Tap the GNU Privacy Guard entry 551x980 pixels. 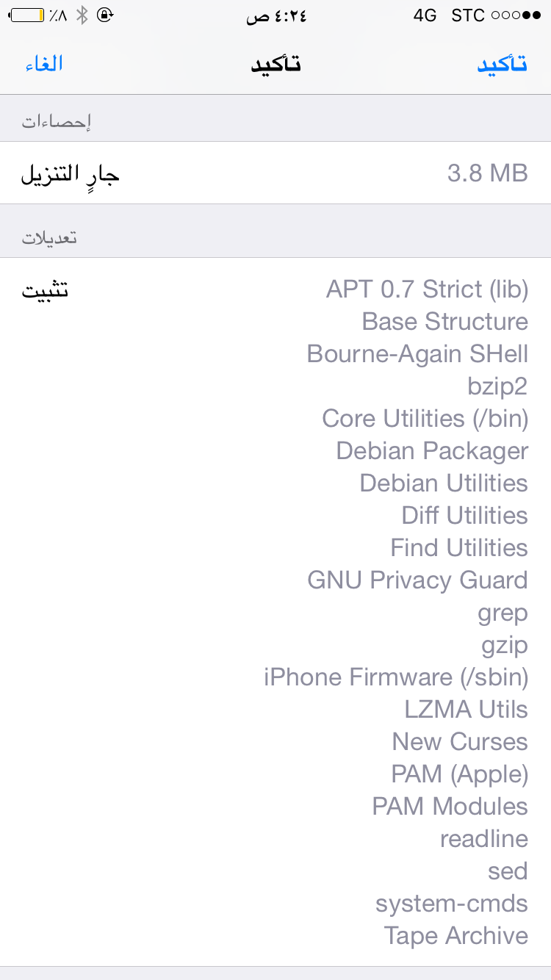coord(417,580)
